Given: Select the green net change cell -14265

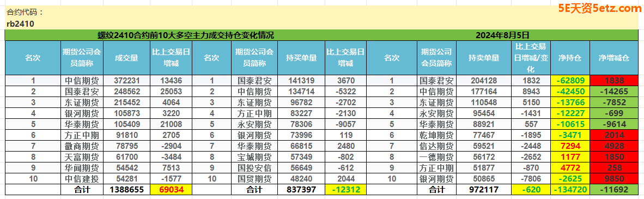Looking at the screenshot, I should 613,91.
